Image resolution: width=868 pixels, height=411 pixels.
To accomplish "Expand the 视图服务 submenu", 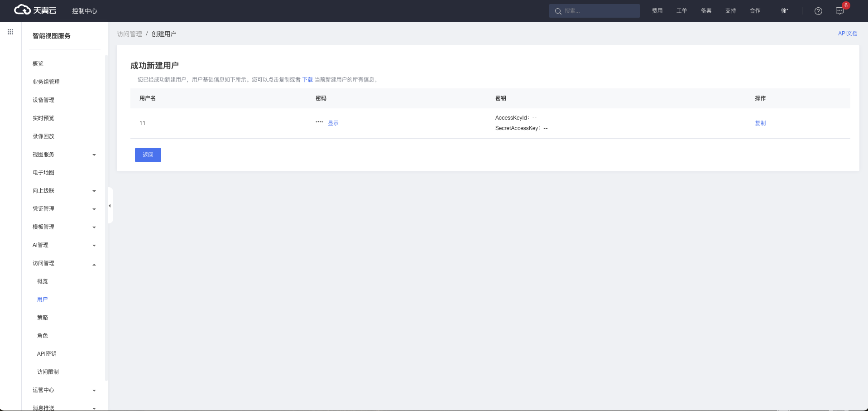I will pos(63,155).
